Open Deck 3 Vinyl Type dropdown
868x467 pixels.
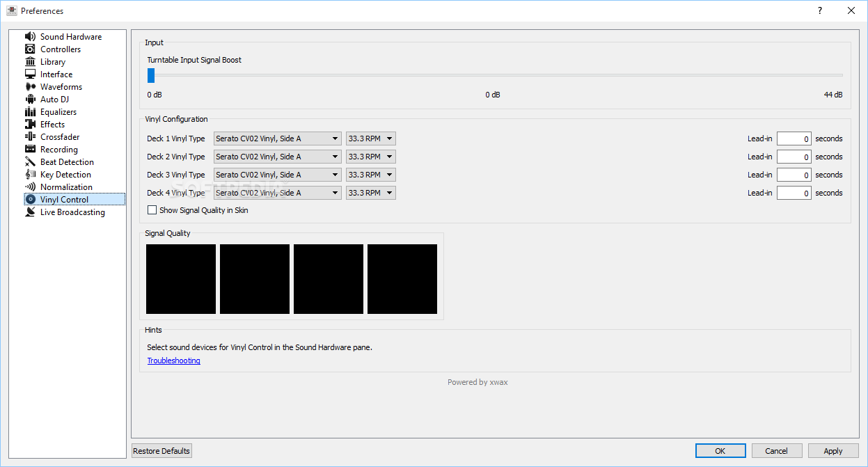(x=277, y=175)
